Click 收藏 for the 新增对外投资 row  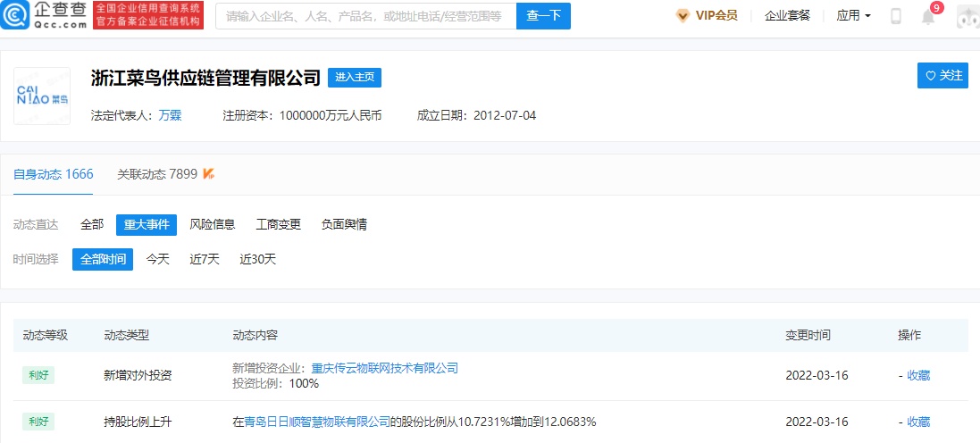918,375
